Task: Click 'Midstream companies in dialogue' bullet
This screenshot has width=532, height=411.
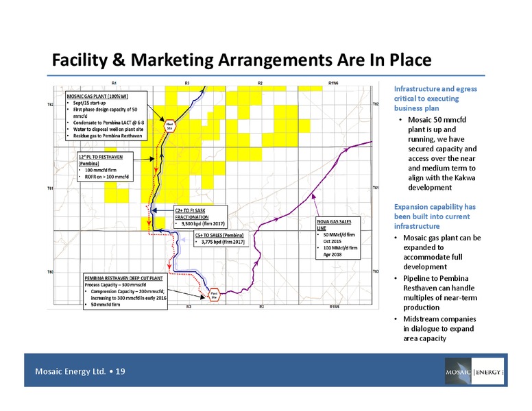Action: [439, 329]
